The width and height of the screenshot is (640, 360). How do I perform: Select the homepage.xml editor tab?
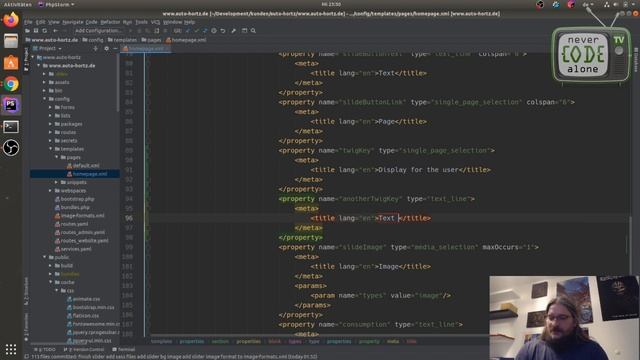click(146, 49)
